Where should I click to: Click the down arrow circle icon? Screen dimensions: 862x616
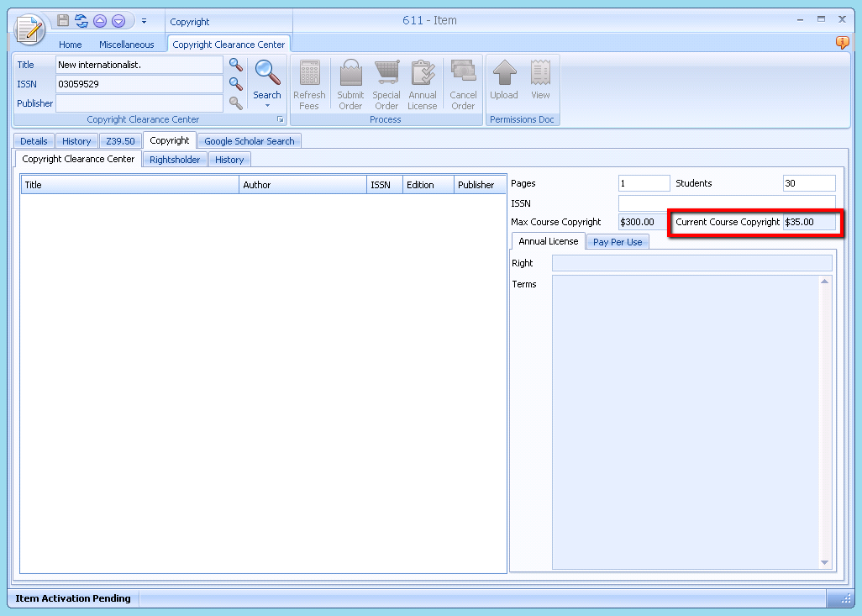118,21
